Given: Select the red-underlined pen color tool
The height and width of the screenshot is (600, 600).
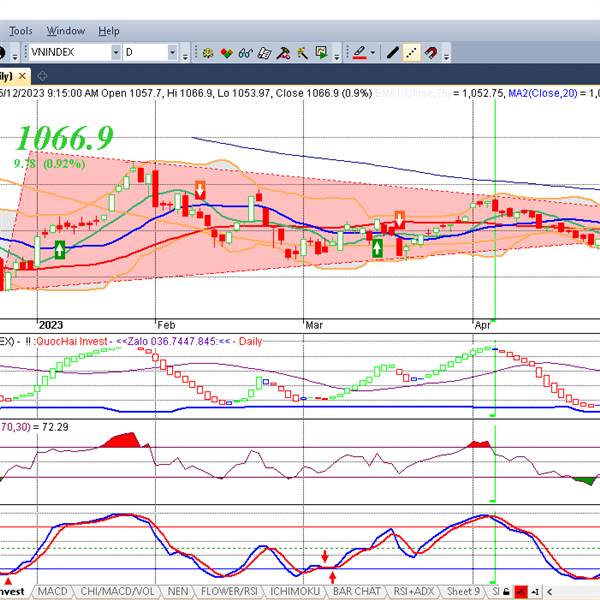Looking at the screenshot, I should [x=359, y=53].
